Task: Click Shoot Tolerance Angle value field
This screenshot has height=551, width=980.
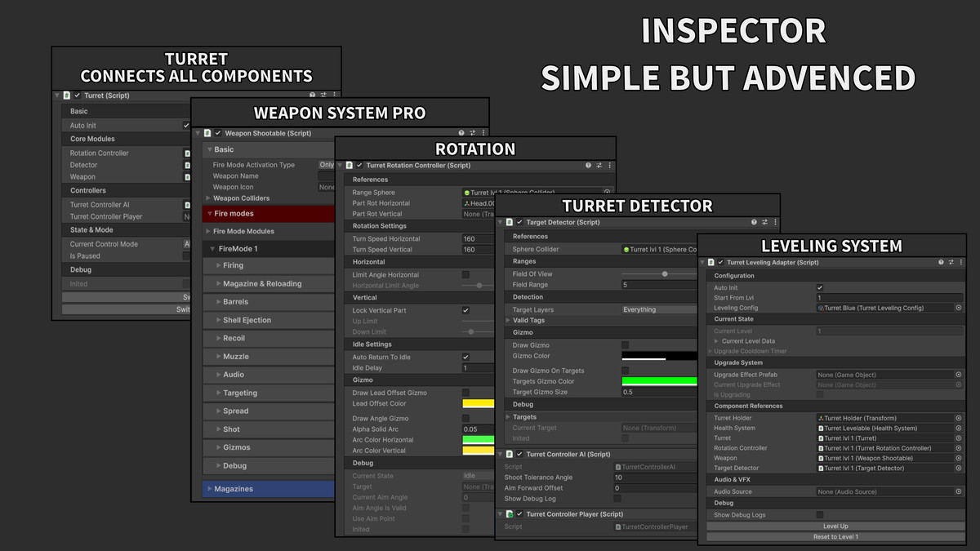Action: pos(654,478)
